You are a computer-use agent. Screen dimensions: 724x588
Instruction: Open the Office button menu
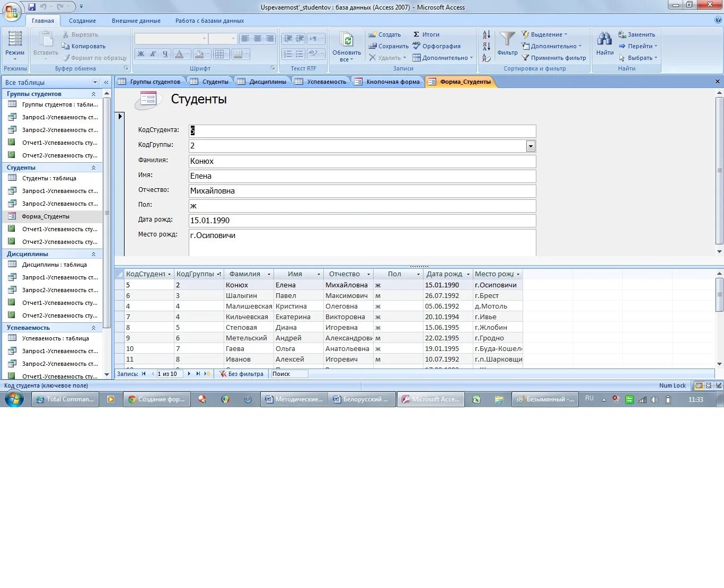point(12,11)
